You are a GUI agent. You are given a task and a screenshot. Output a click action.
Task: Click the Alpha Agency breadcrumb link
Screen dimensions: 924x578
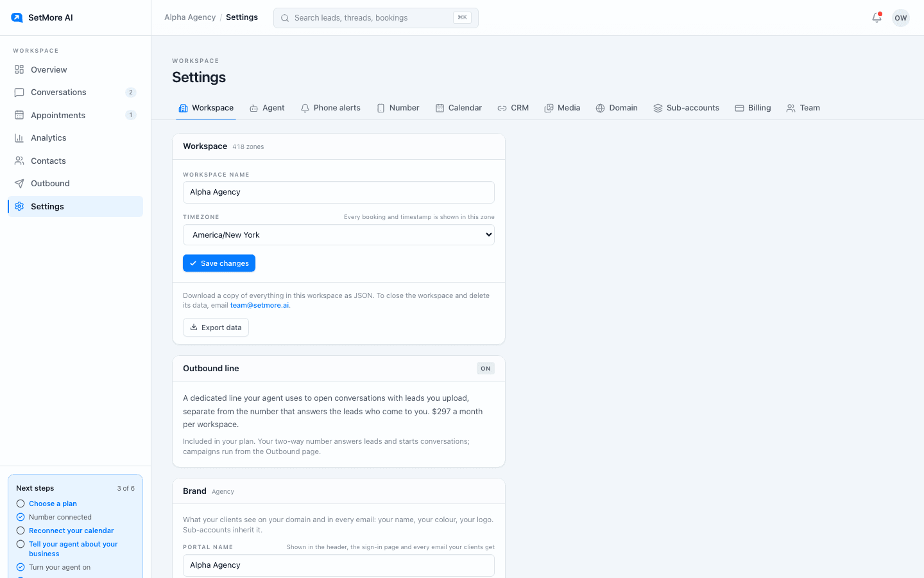190,17
